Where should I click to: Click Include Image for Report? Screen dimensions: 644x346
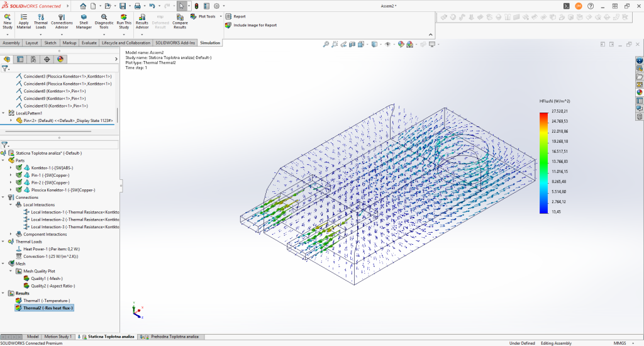[251, 25]
